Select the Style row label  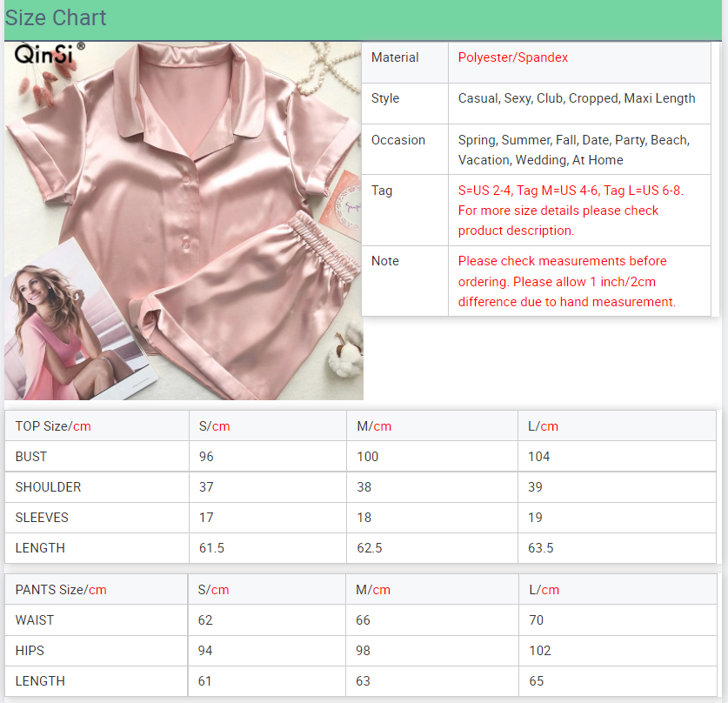(x=385, y=98)
